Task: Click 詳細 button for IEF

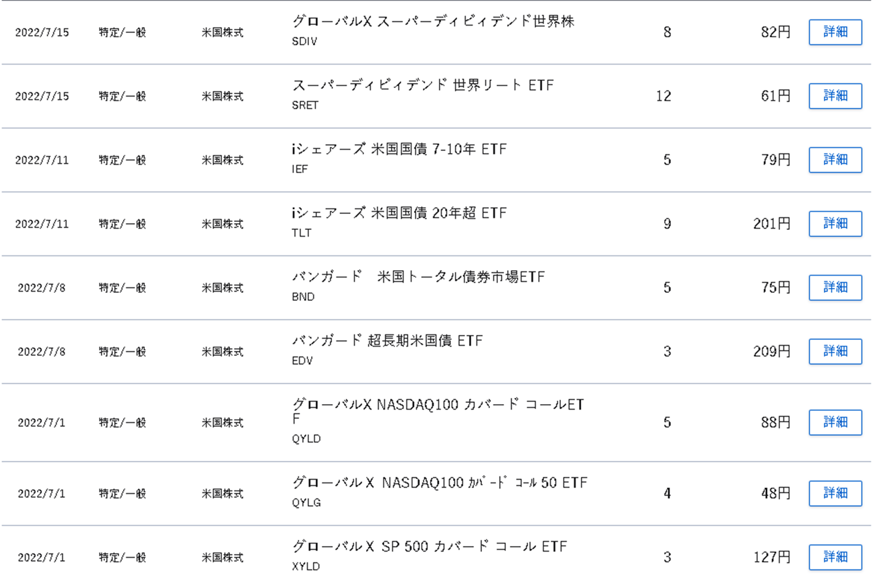Action: 835,160
